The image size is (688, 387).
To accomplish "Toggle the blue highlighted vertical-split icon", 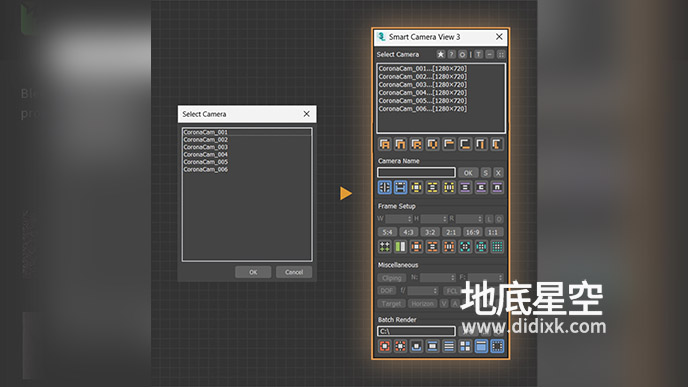I will [384, 187].
